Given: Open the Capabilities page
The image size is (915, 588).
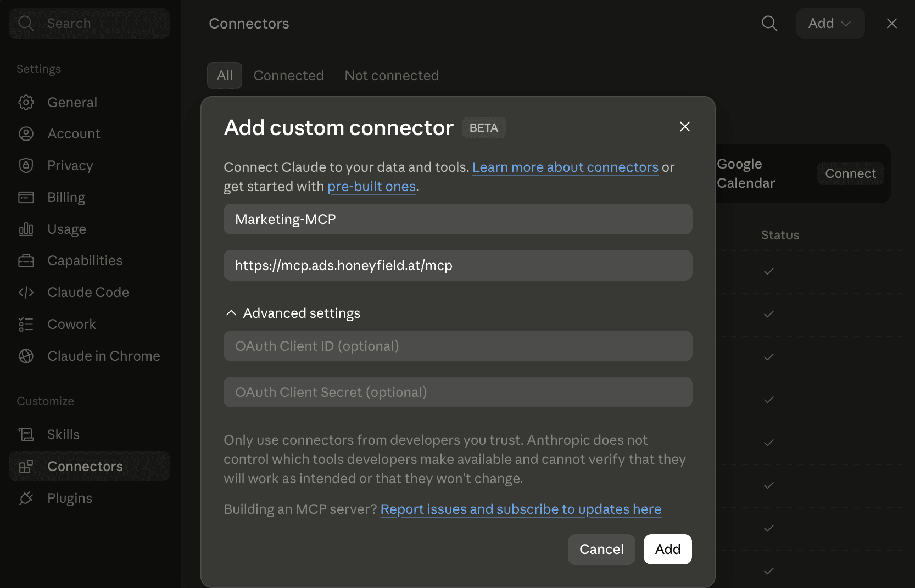Looking at the screenshot, I should click(89, 261).
